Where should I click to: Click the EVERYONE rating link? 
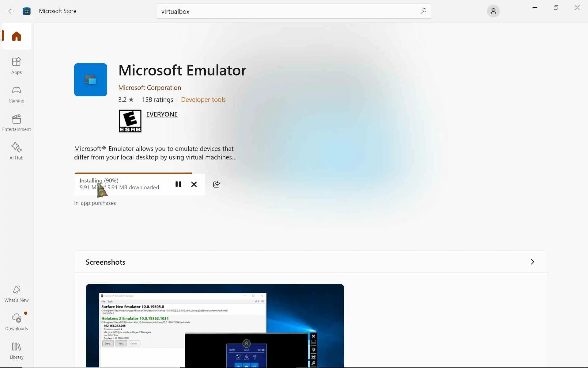click(x=162, y=114)
